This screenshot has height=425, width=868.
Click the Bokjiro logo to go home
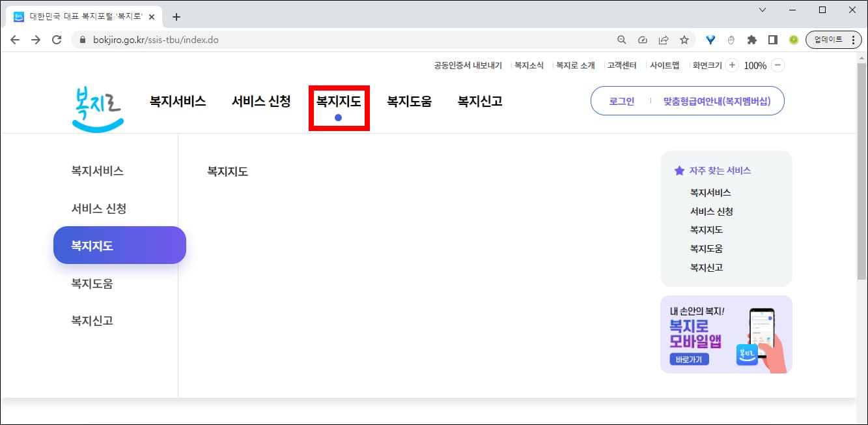click(97, 109)
